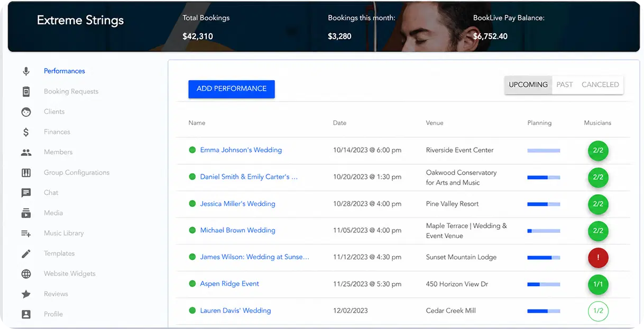Open James Wilson: Wedding at Sunset link
The height and width of the screenshot is (329, 644).
click(x=254, y=257)
